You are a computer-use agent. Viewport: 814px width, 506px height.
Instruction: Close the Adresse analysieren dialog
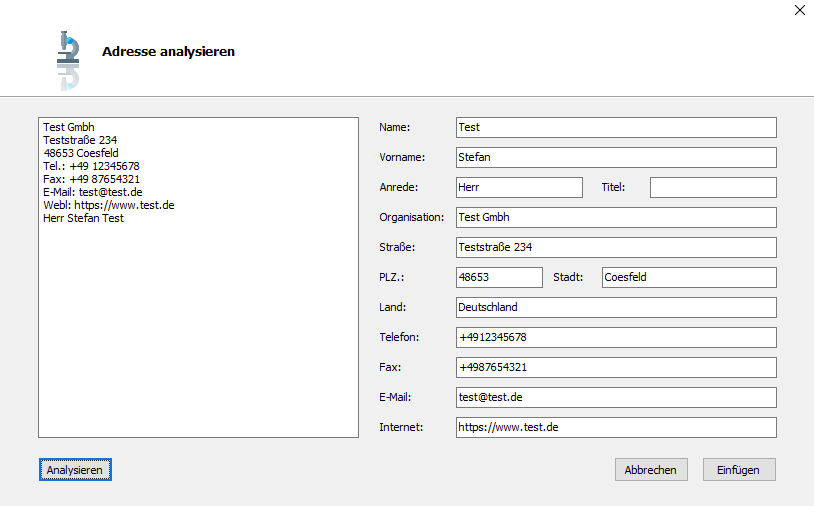(799, 10)
